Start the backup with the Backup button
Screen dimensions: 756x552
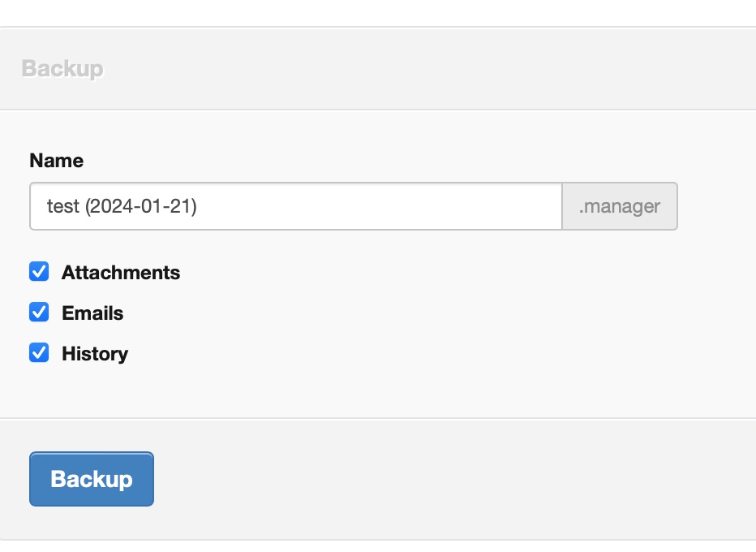[92, 479]
